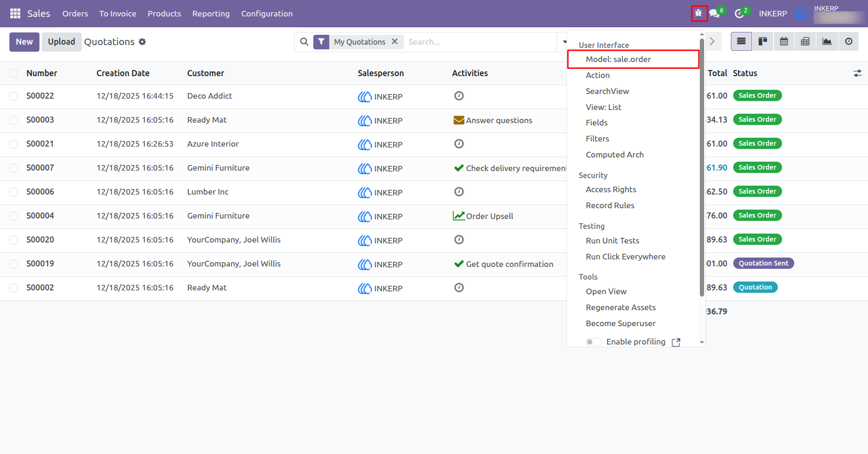Open the debug bug icon menu
The image size is (868, 454).
tap(699, 13)
